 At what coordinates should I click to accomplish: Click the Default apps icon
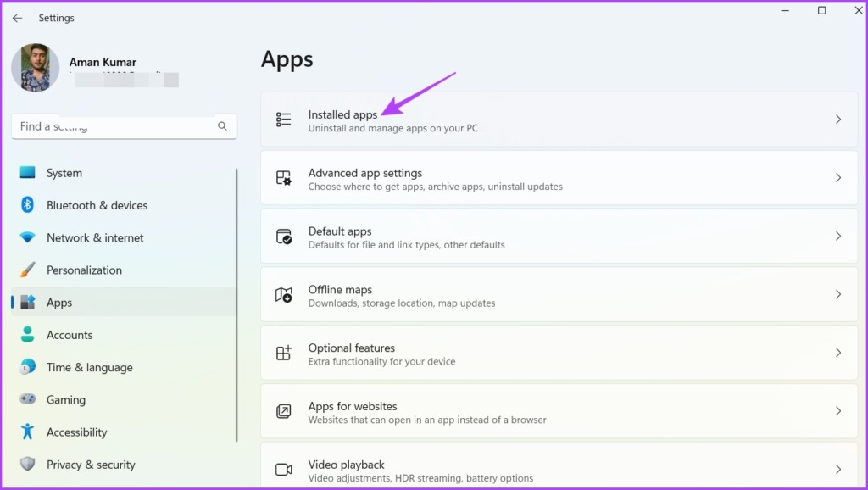[x=282, y=237]
